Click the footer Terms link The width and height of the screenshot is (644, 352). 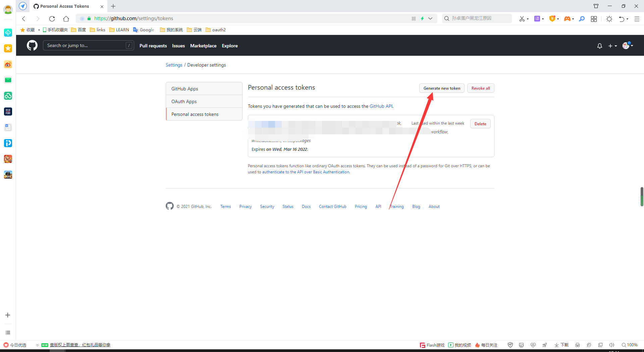[225, 207]
